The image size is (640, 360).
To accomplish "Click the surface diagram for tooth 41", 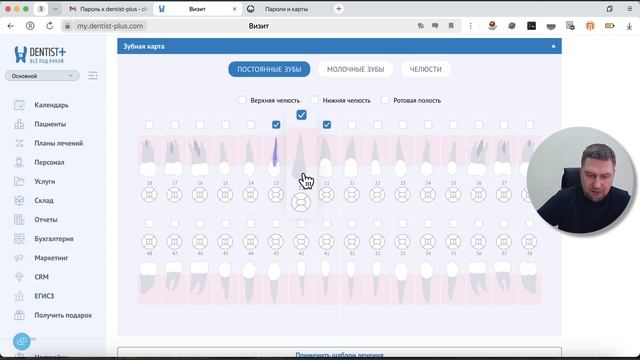I will [x=326, y=242].
